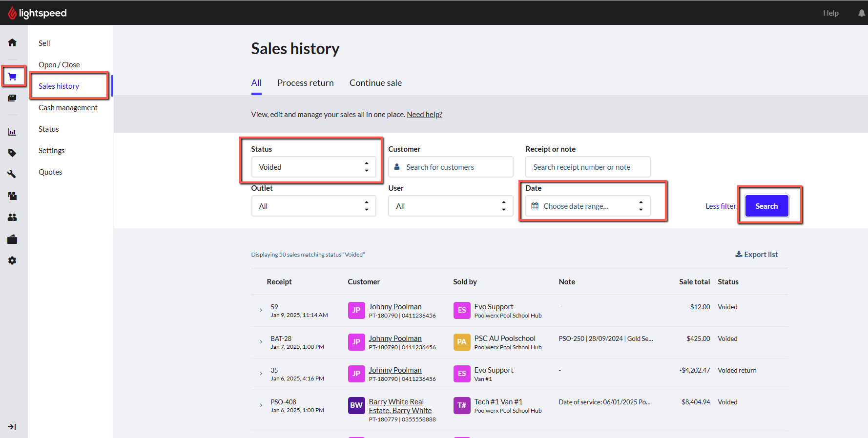The width and height of the screenshot is (868, 438).
Task: Click the ES avatar for receipt 59
Action: tap(462, 310)
